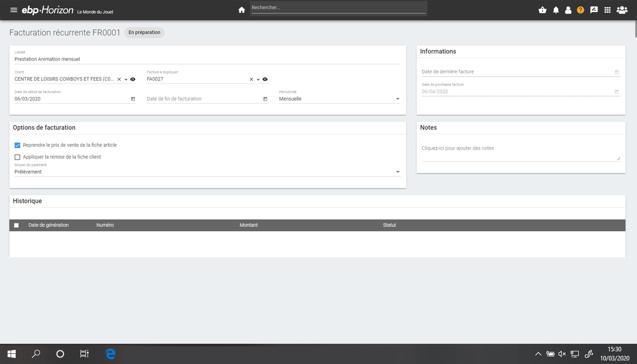Image resolution: width=637 pixels, height=364 pixels.
Task: Open the feedback speech bubble icon
Action: pyautogui.click(x=593, y=10)
